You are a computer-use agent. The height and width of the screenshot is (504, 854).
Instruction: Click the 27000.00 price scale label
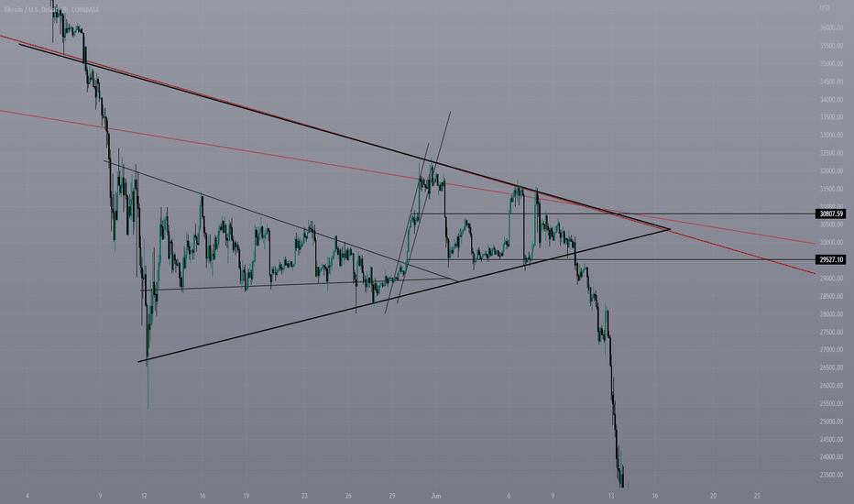tap(831, 350)
